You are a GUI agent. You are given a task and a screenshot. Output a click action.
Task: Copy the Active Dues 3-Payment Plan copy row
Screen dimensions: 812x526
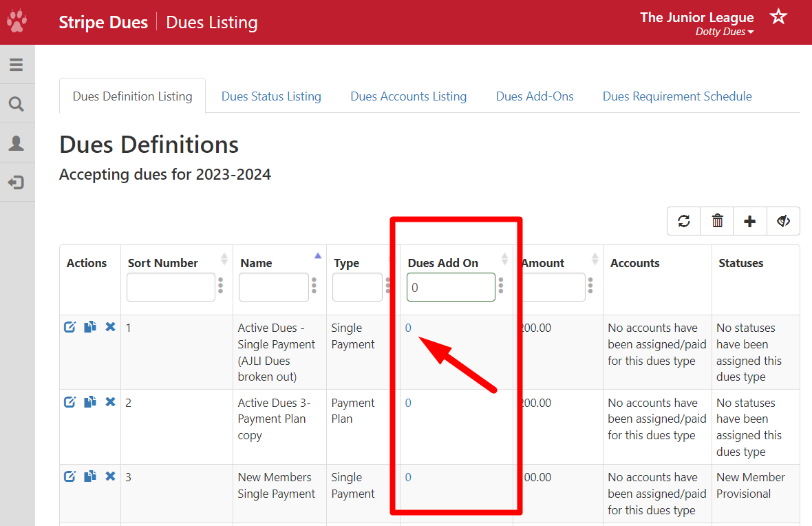coord(90,402)
